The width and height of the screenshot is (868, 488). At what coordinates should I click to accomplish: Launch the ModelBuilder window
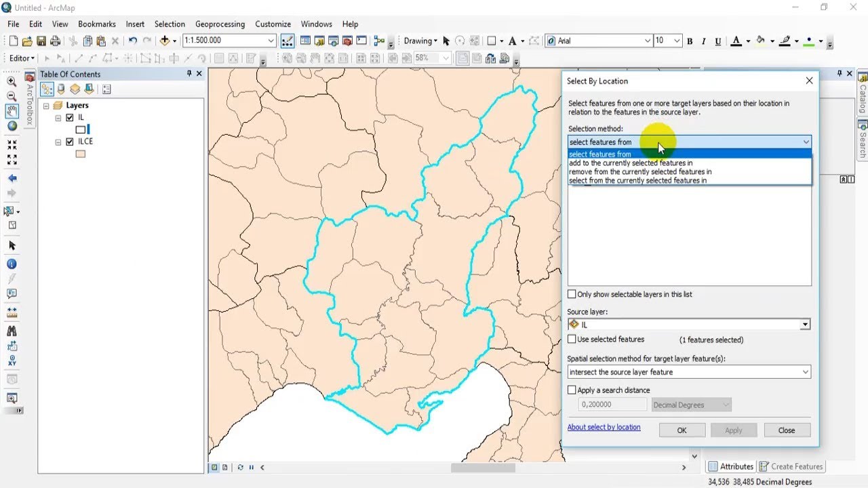click(x=379, y=41)
